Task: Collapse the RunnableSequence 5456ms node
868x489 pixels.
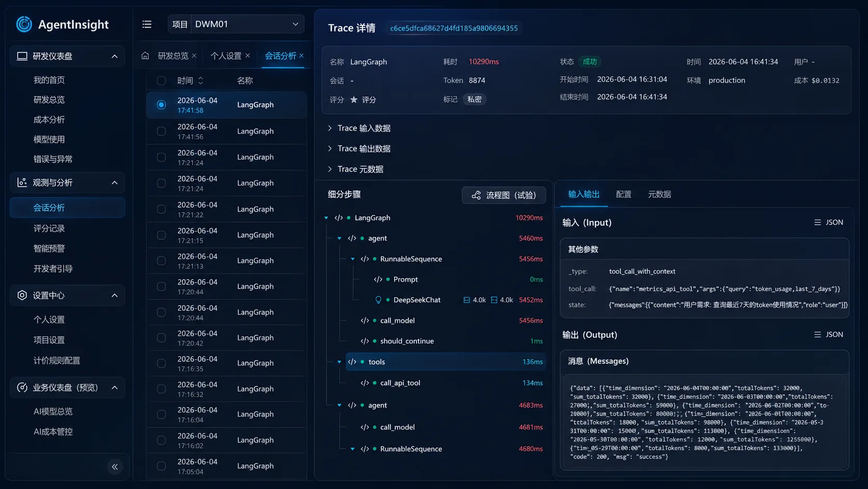Action: click(353, 259)
